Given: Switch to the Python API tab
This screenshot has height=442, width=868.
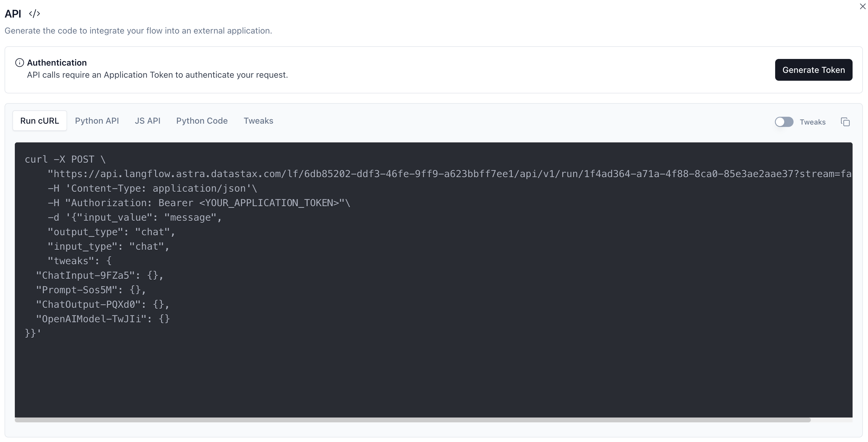Looking at the screenshot, I should [97, 121].
